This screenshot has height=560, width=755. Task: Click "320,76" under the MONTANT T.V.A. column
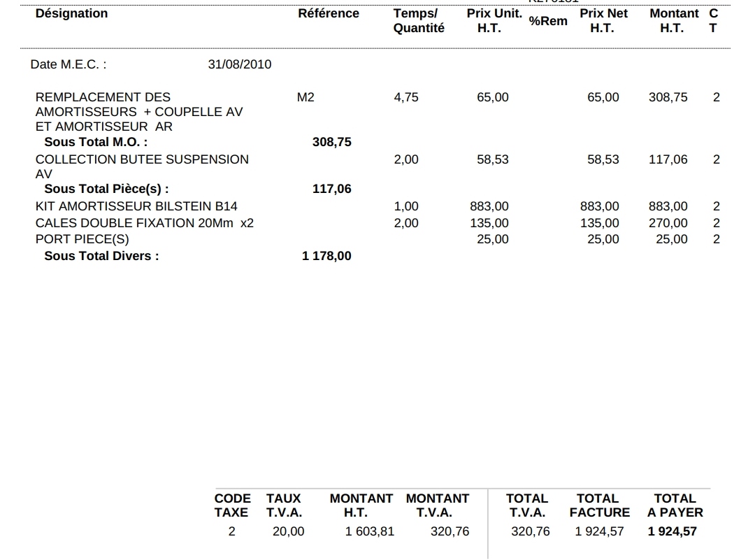click(450, 531)
